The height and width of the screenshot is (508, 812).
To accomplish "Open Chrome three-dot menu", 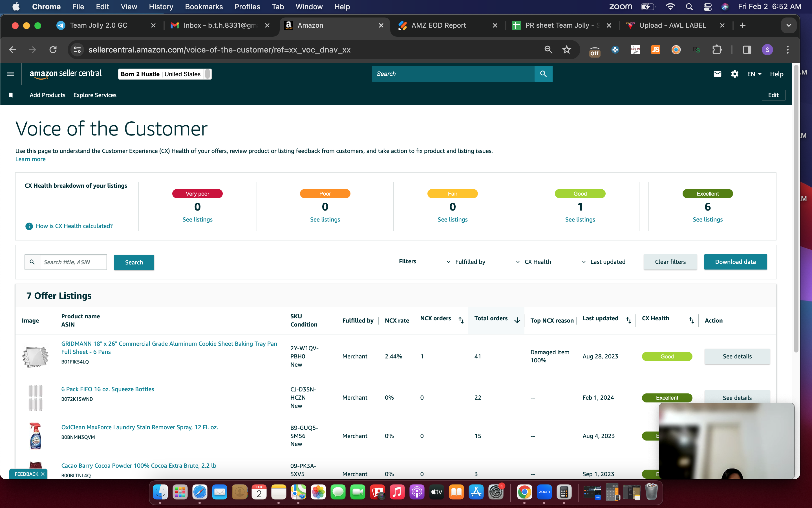I will pyautogui.click(x=787, y=50).
